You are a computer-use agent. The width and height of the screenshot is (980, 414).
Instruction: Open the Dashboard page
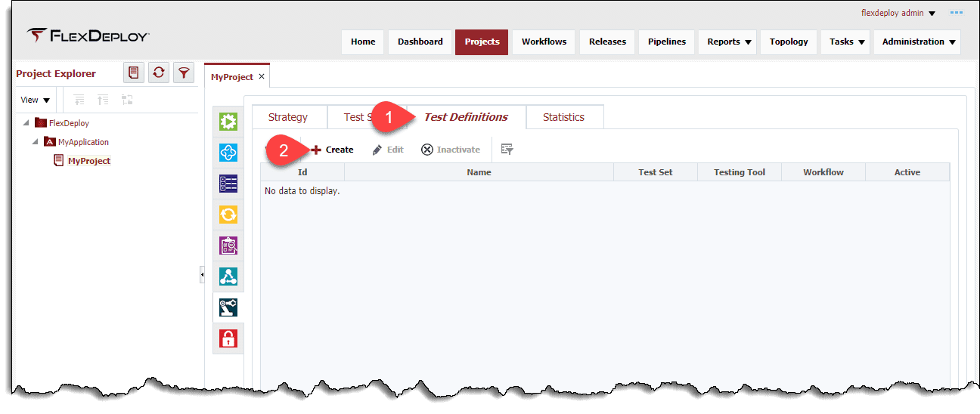[x=420, y=42]
